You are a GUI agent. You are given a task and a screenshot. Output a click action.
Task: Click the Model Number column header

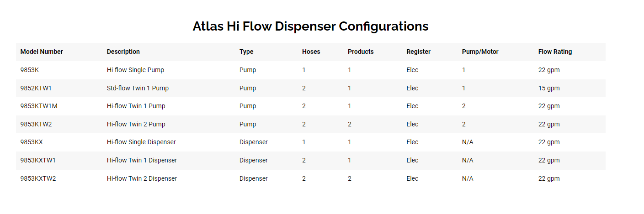42,52
